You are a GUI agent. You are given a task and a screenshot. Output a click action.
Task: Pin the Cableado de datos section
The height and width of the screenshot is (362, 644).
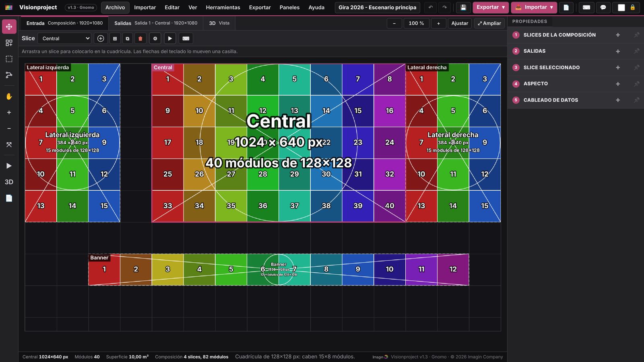pos(636,100)
